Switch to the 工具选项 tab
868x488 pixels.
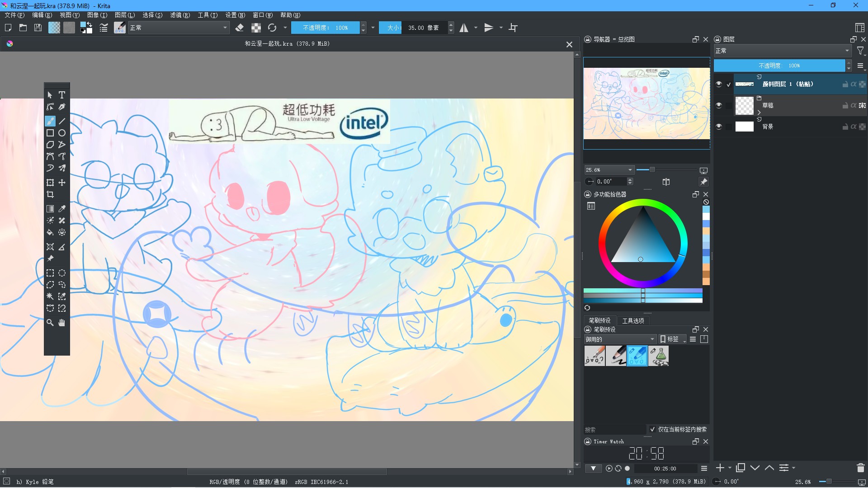[x=633, y=320]
